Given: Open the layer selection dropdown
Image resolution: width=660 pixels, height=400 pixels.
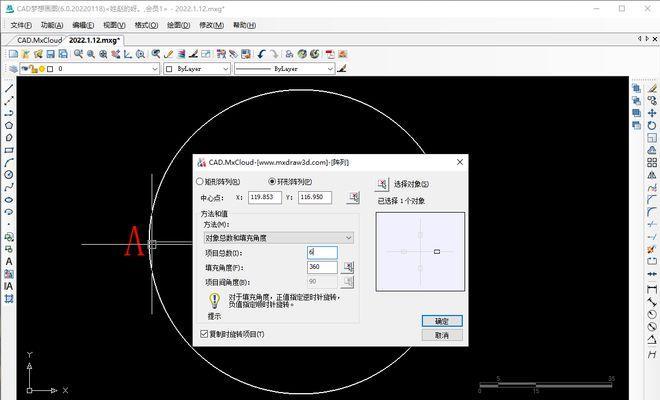Looking at the screenshot, I should (x=89, y=69).
